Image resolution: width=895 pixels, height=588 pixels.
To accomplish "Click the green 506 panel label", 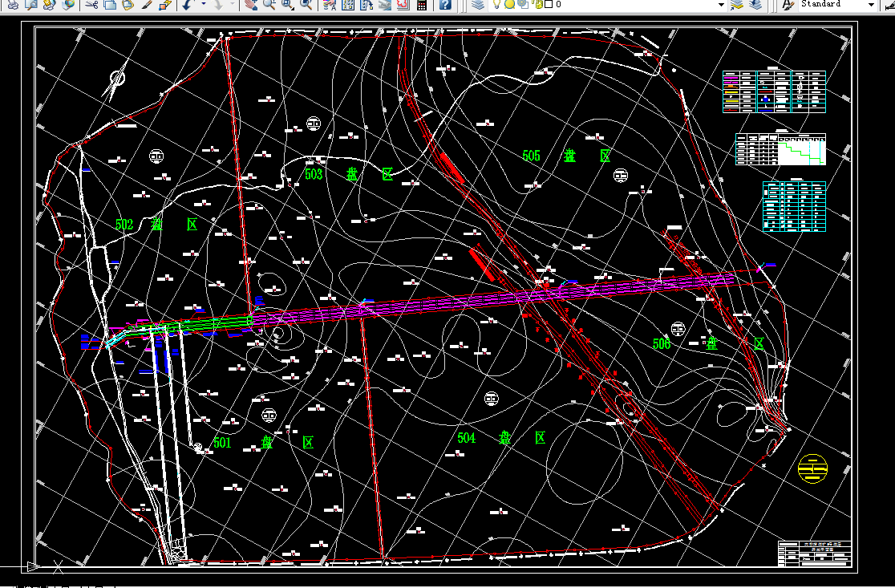I will pos(708,343).
